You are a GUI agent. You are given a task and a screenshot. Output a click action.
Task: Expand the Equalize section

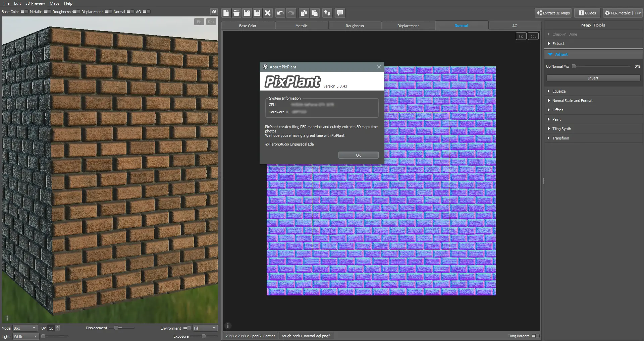(x=593, y=91)
